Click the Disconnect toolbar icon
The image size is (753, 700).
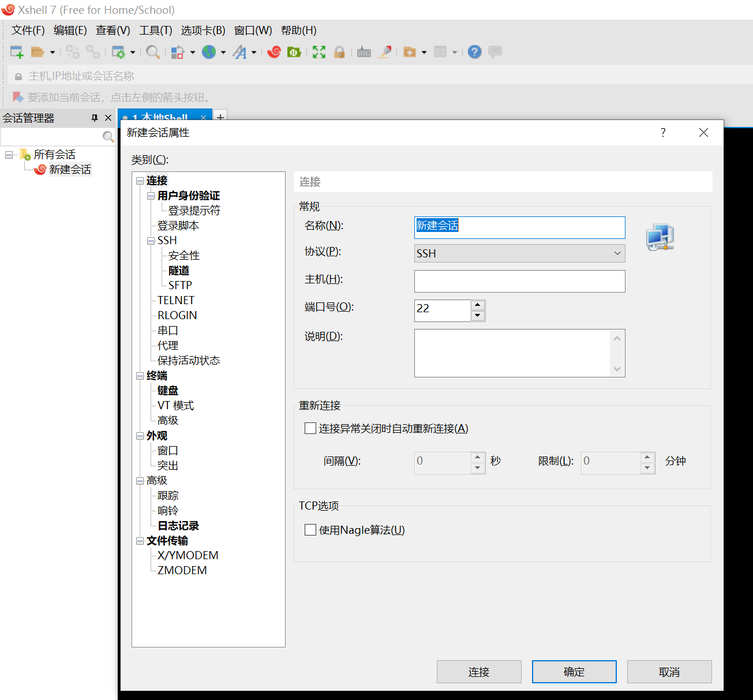pos(93,52)
